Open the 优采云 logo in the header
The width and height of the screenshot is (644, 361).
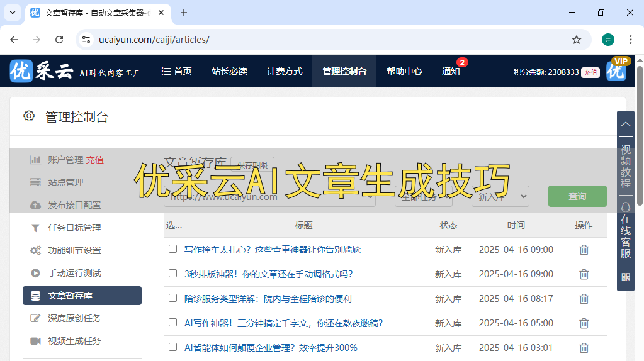coord(42,71)
